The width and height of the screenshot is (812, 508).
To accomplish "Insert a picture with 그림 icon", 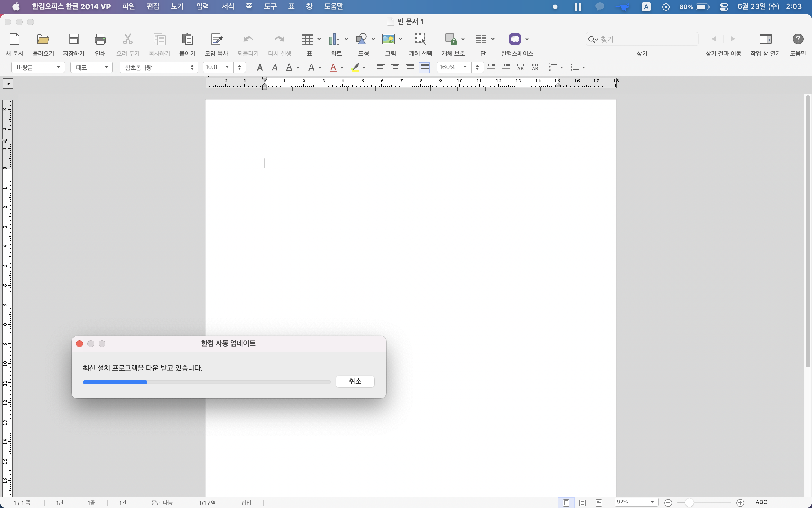I will [388, 39].
